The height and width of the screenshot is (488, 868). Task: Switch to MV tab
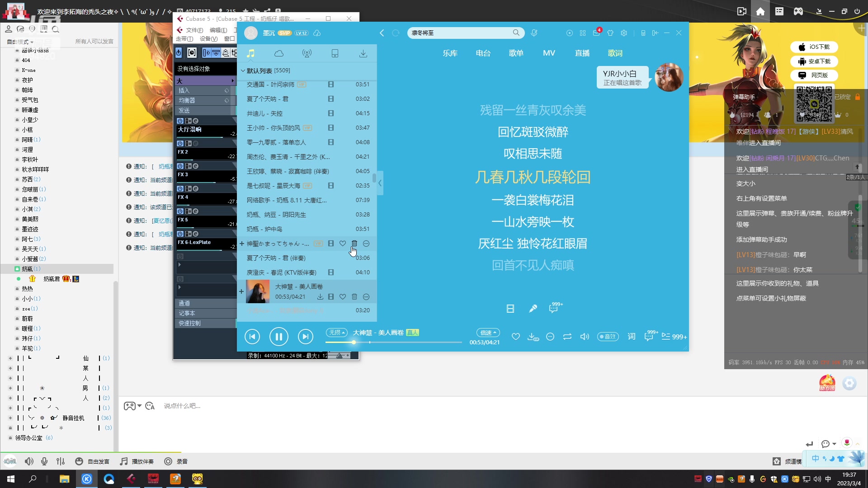click(549, 53)
